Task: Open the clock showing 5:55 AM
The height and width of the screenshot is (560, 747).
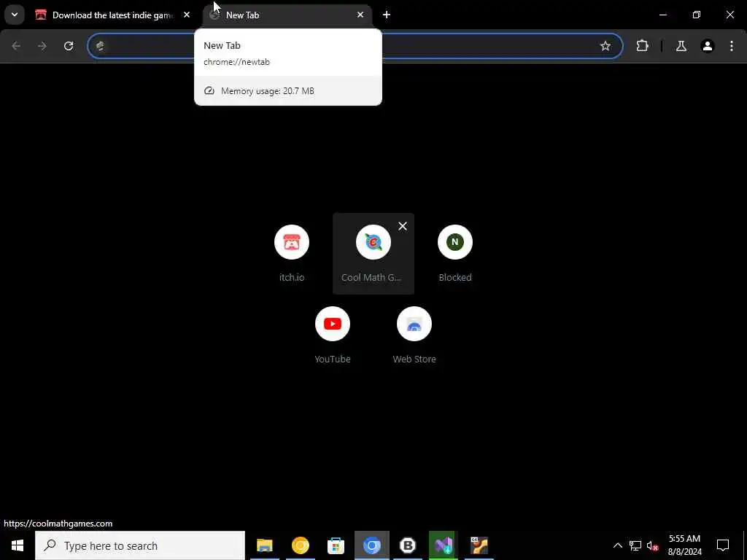Action: pyautogui.click(x=684, y=545)
